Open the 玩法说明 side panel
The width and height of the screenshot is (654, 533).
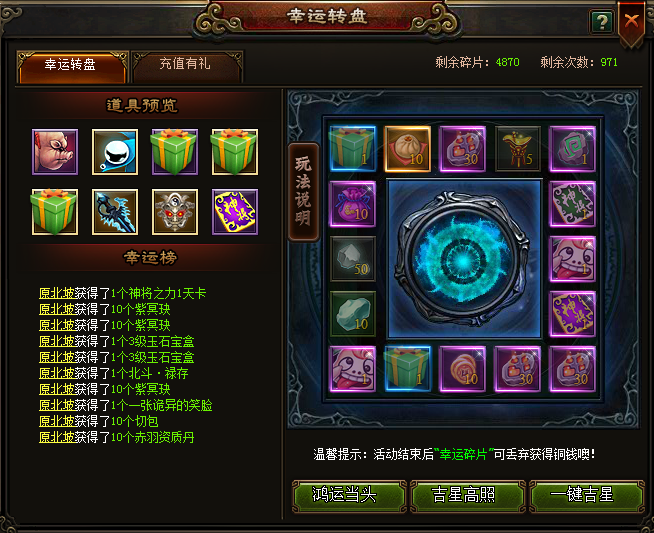(x=304, y=192)
